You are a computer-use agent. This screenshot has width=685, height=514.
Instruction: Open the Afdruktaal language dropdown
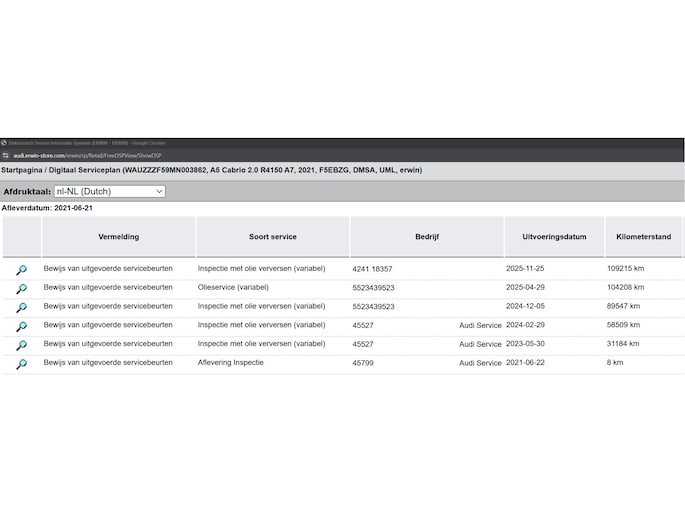tap(109, 191)
